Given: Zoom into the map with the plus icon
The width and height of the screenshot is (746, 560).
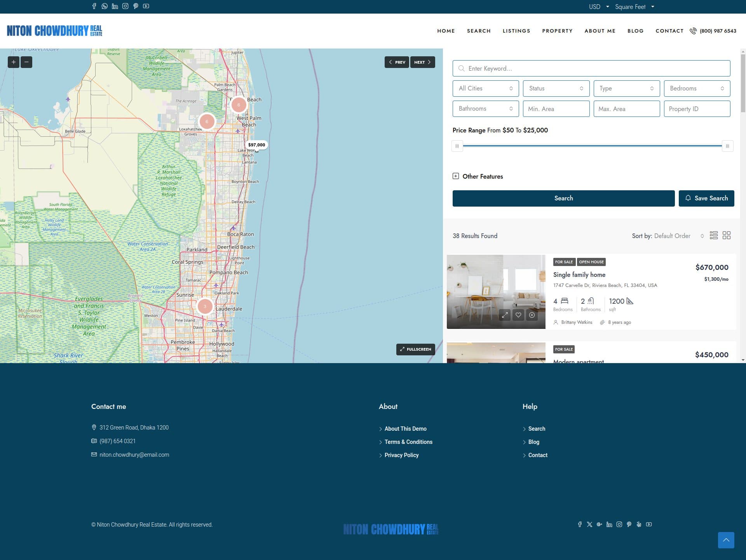Looking at the screenshot, I should [x=13, y=62].
